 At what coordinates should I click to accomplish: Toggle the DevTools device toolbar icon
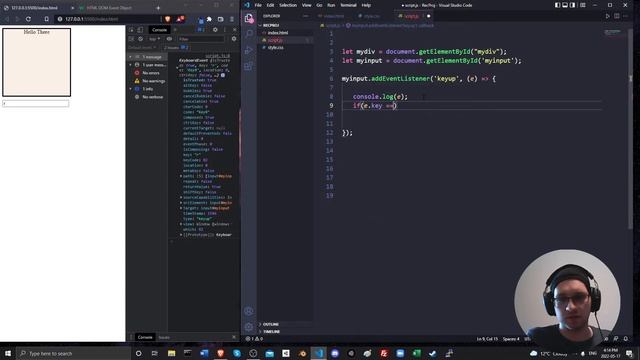click(140, 30)
